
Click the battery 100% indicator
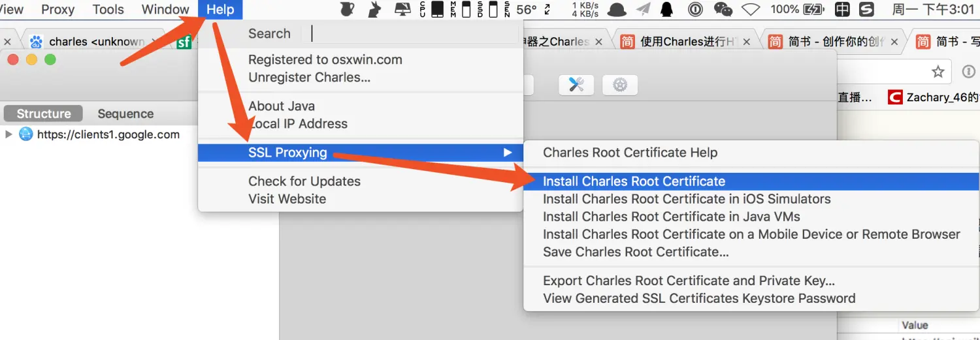click(797, 9)
